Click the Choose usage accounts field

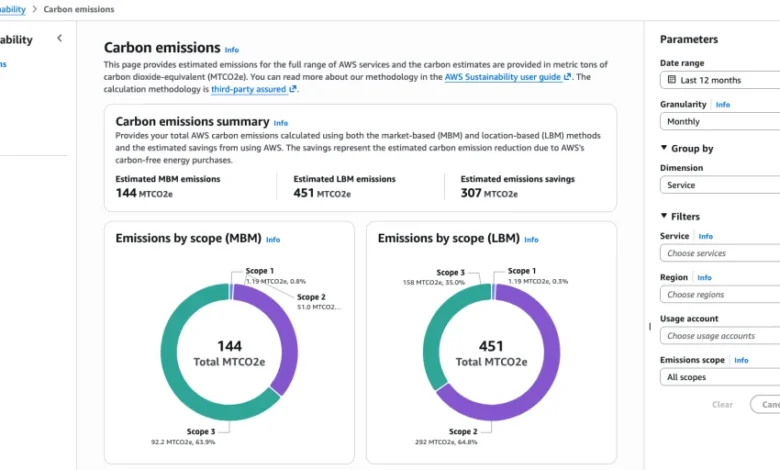722,336
